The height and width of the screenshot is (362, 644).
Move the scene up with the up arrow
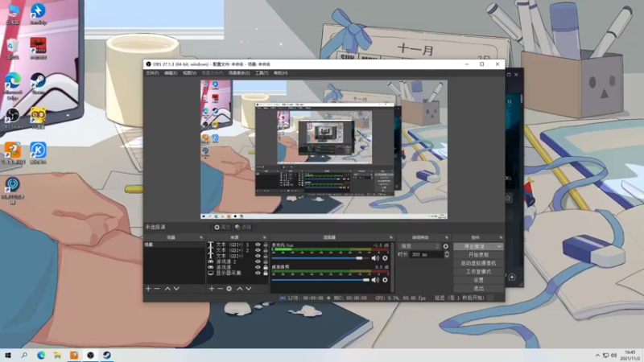167,289
